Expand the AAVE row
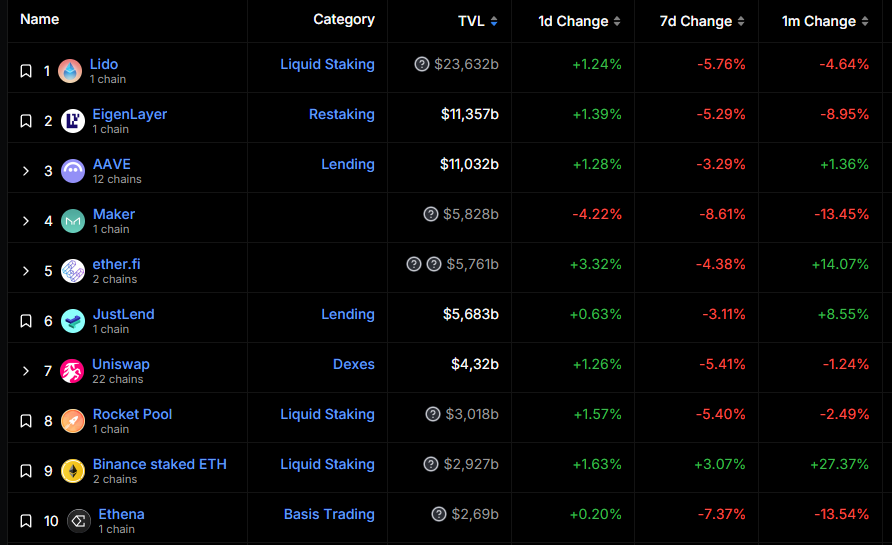Viewport: 892px width, 545px height. [x=26, y=171]
